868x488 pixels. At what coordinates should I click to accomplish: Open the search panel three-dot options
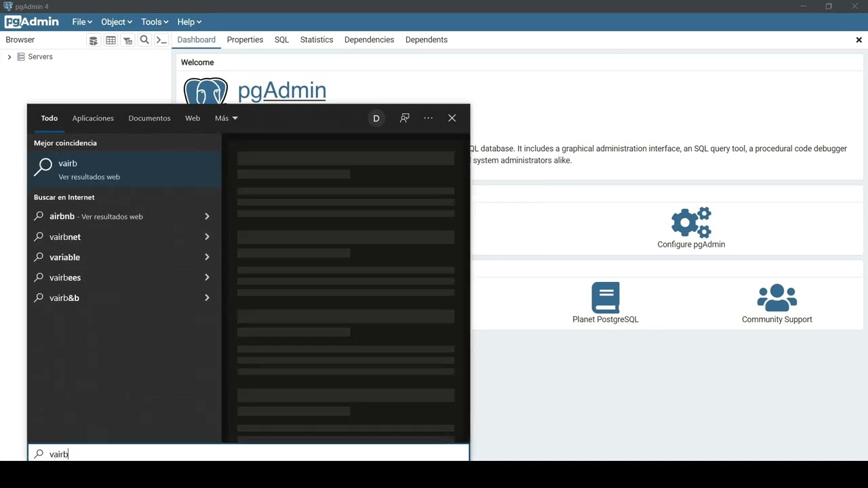click(428, 118)
